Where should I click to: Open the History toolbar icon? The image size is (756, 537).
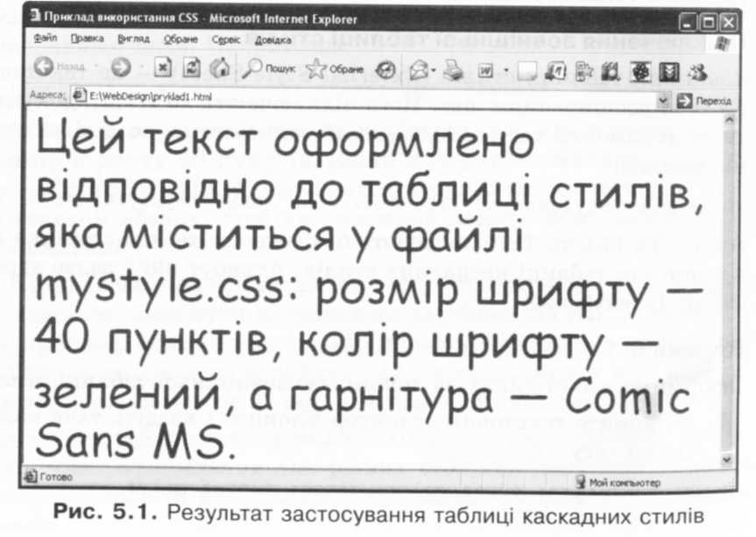(385, 70)
